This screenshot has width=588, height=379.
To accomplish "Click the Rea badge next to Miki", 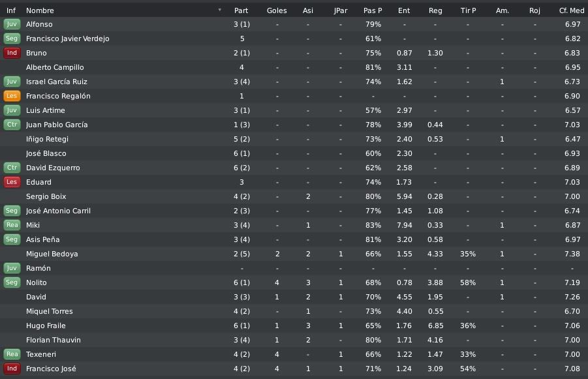I will coord(12,225).
